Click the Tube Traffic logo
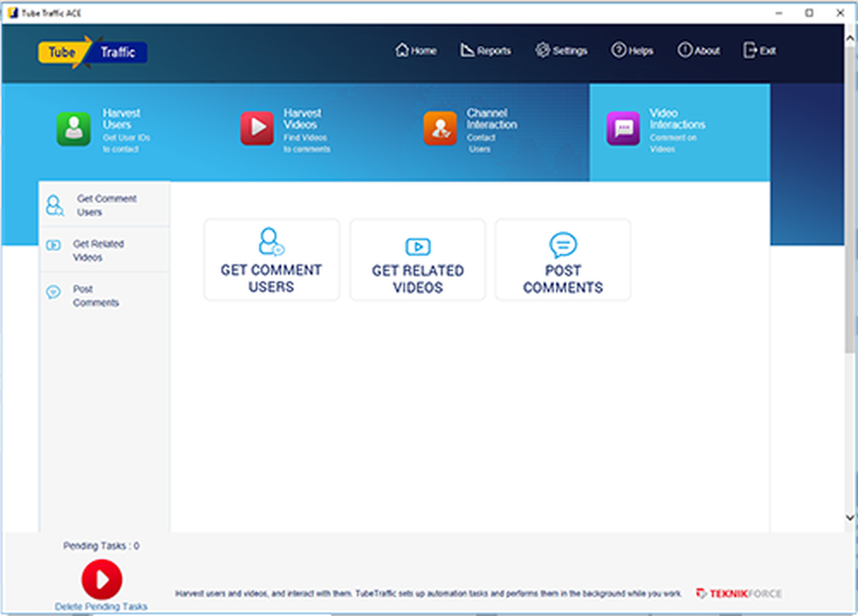The image size is (858, 616). [92, 52]
